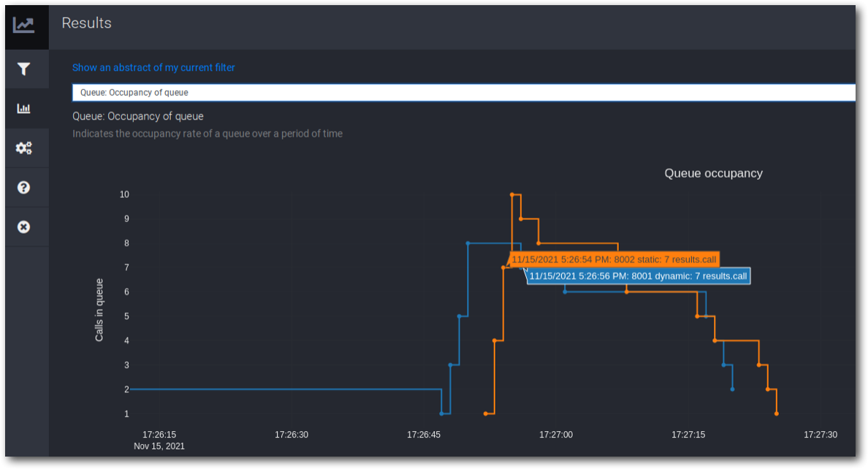Click the orange peak point at 10 calls
Image resolution: width=868 pixels, height=469 pixels.
pos(512,194)
